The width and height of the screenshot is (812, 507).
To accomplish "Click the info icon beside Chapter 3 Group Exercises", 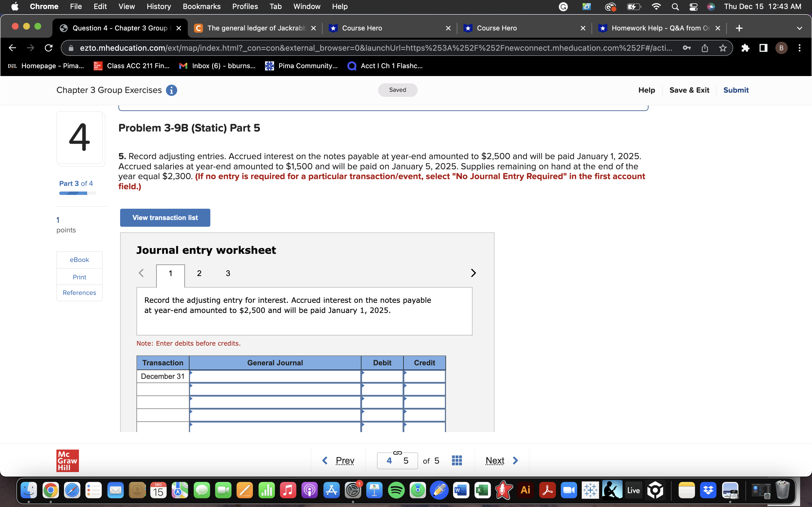I will coord(171,90).
